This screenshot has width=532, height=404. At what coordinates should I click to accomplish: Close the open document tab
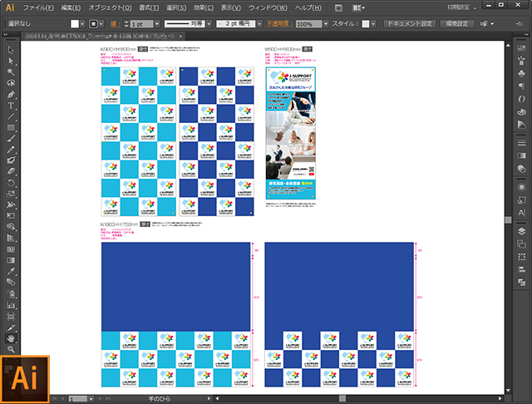coord(181,36)
